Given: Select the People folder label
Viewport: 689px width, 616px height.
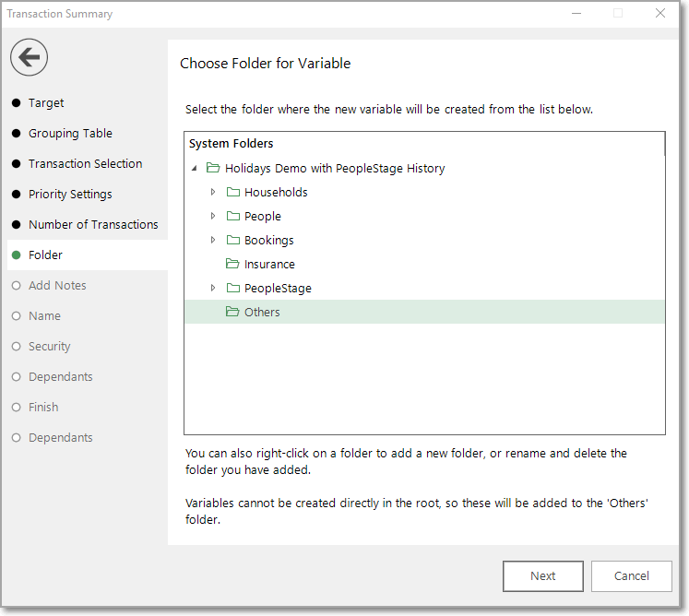Looking at the screenshot, I should tap(263, 216).
